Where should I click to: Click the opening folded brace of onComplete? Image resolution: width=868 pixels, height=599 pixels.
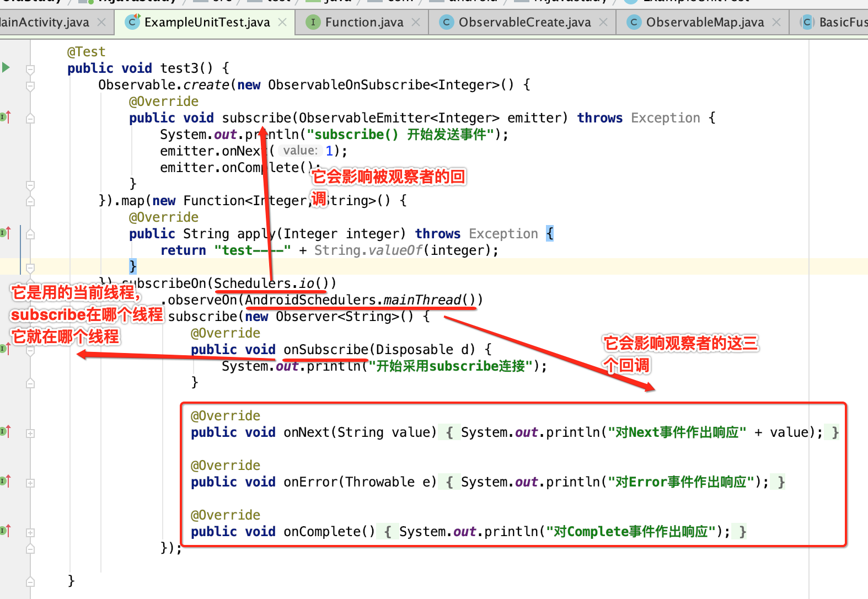pyautogui.click(x=388, y=532)
